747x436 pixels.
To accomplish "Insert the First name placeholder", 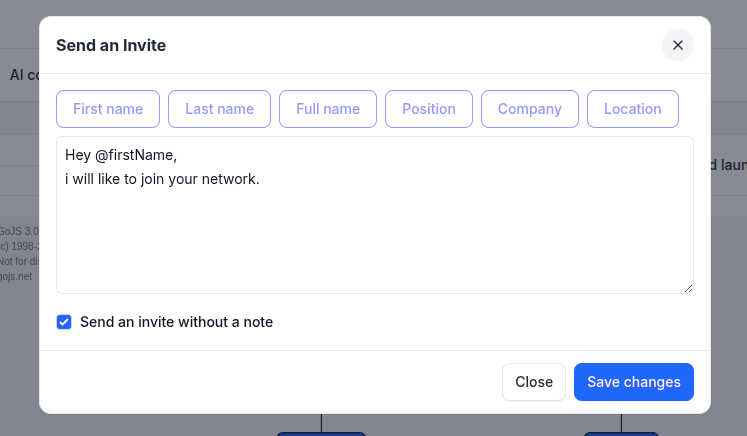I will coord(108,109).
